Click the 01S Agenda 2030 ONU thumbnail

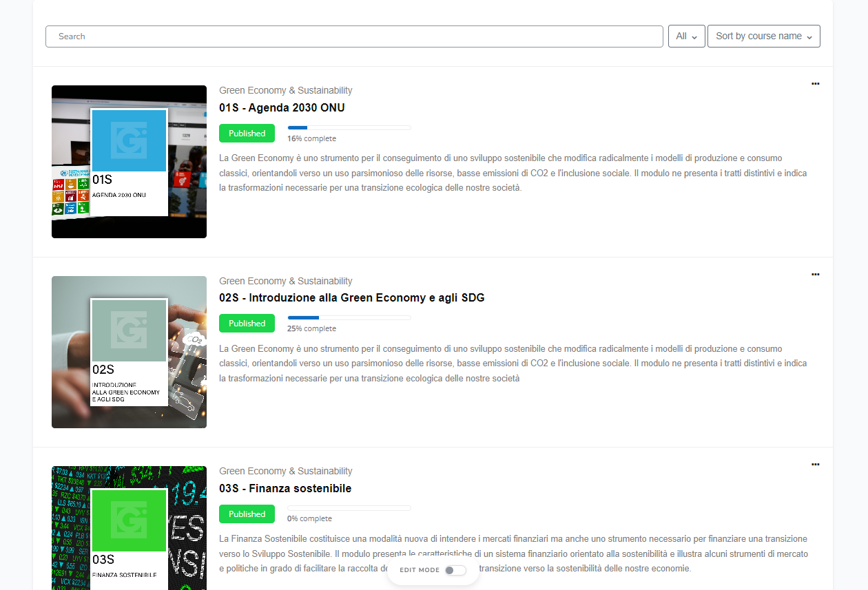[129, 162]
